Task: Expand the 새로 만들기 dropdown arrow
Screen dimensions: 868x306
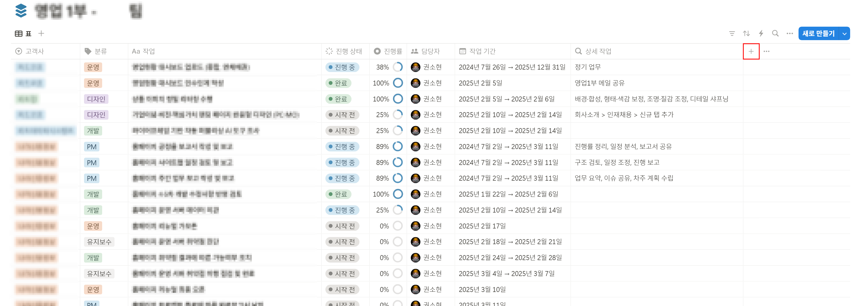Action: (x=844, y=34)
